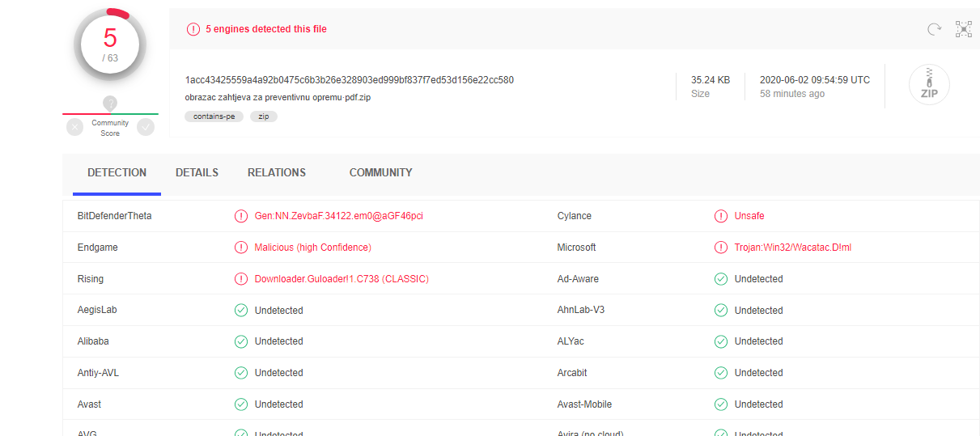Click alert icon beside '5 engines detected'

[193, 29]
